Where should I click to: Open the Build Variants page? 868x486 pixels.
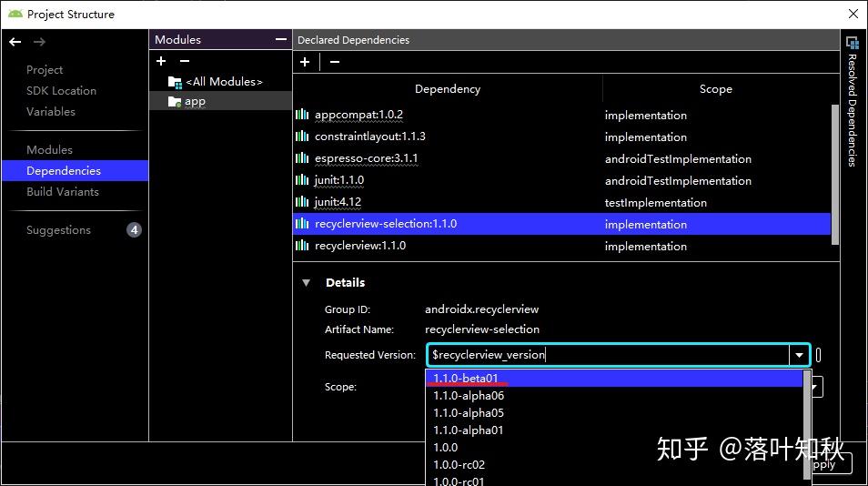click(x=63, y=191)
